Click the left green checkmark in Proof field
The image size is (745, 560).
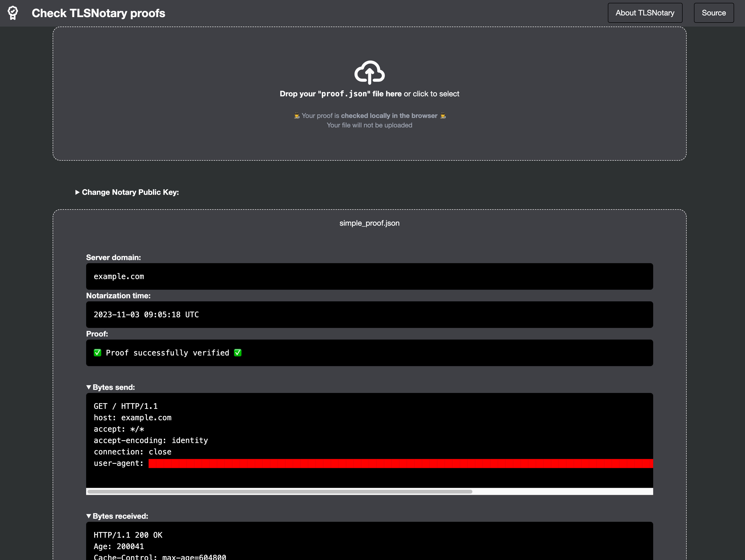pyautogui.click(x=97, y=353)
